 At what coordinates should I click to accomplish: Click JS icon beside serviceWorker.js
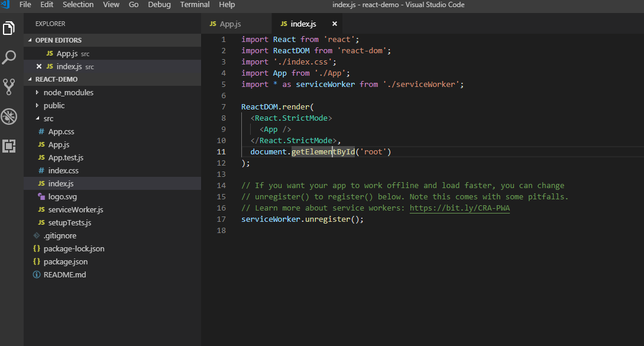[41, 209]
